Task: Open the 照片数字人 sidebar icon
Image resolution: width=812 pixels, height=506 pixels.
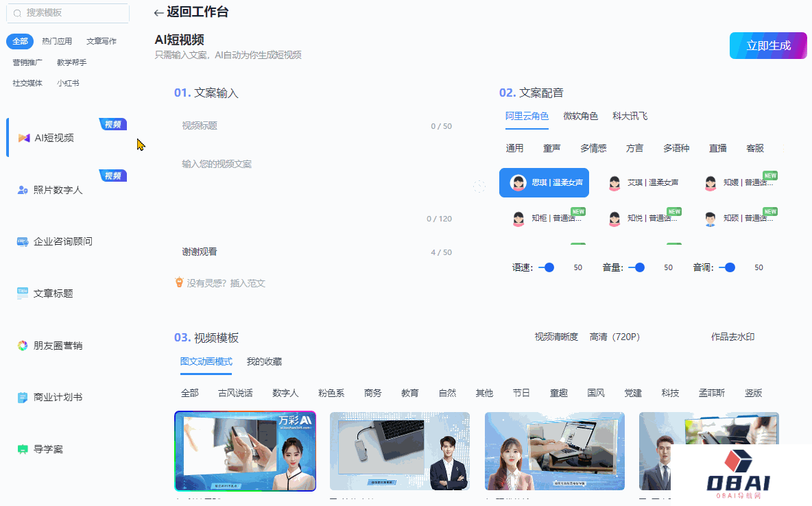Action: click(x=23, y=190)
